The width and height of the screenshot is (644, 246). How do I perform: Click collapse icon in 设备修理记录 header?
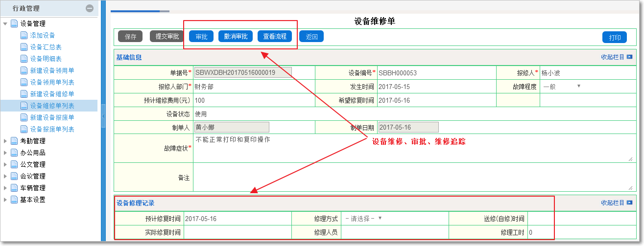coord(630,203)
